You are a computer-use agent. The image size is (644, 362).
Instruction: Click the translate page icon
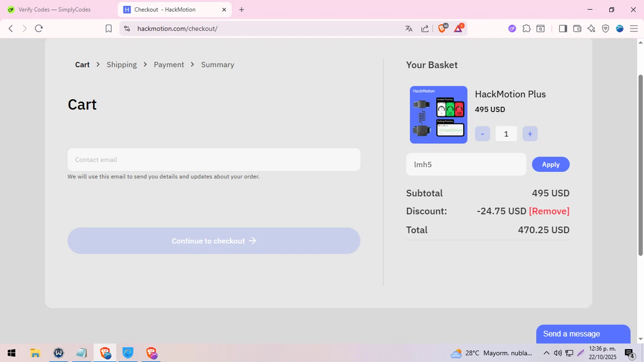[x=409, y=28]
